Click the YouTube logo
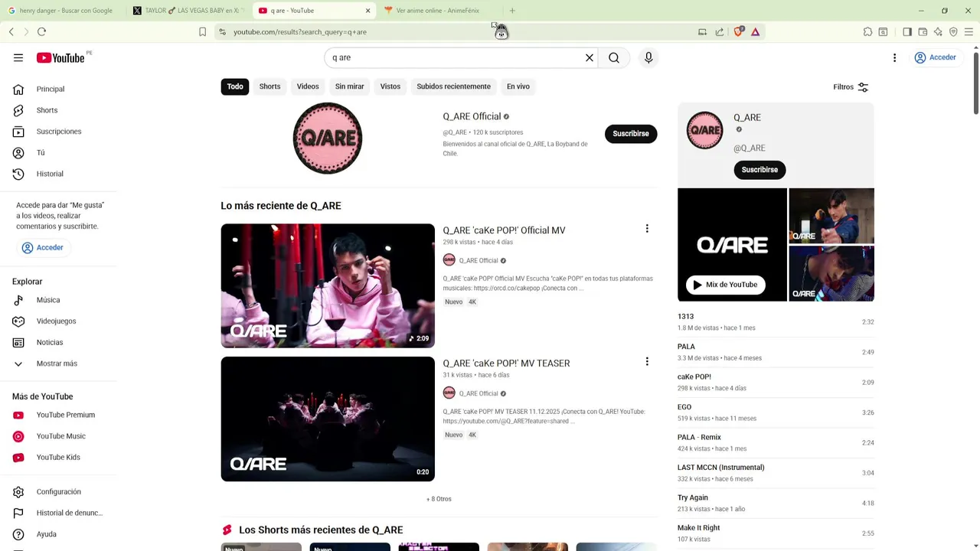 [x=60, y=58]
